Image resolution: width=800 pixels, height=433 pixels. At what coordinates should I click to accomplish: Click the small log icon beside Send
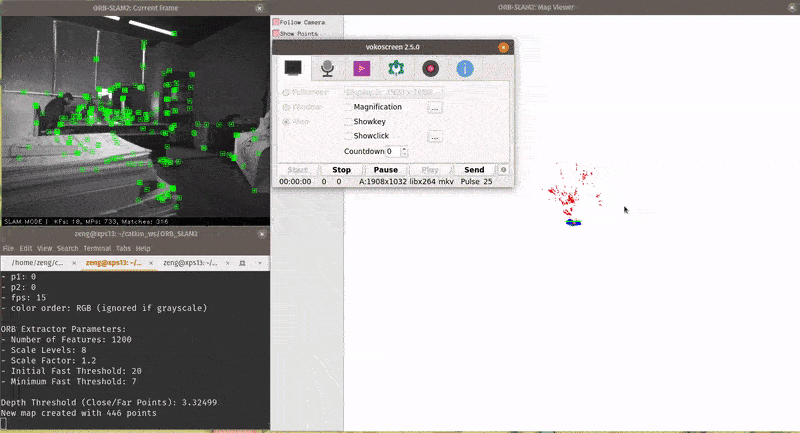pyautogui.click(x=503, y=170)
